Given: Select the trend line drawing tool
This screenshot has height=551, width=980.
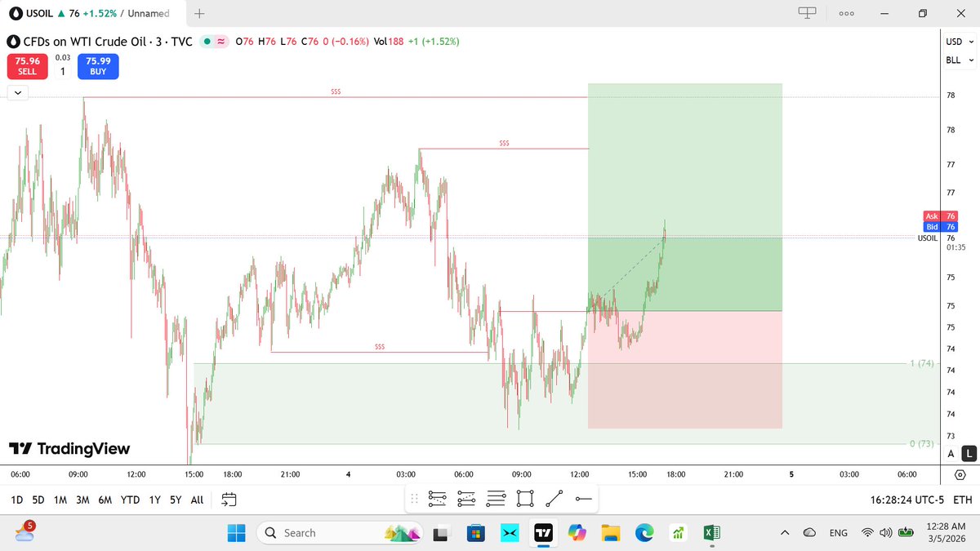Looking at the screenshot, I should pyautogui.click(x=555, y=498).
